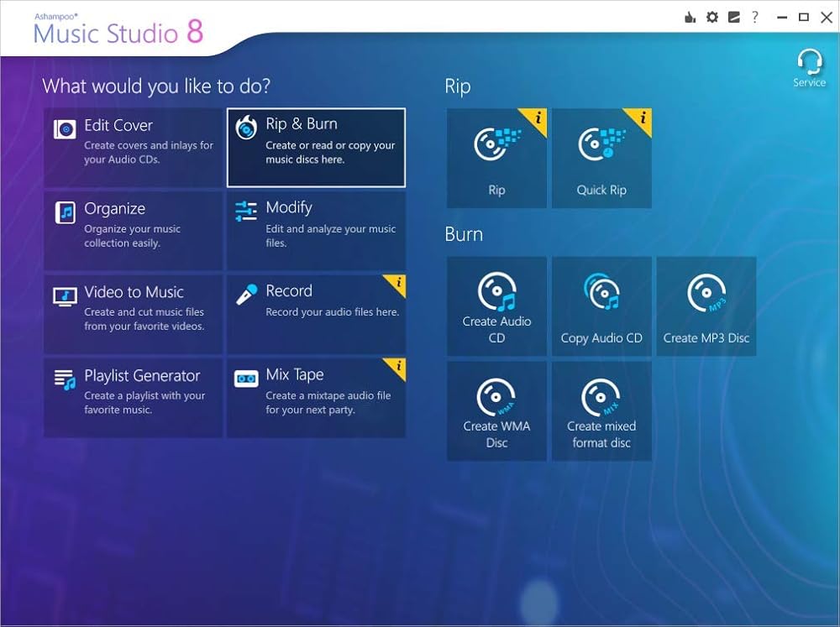The image size is (840, 627).
Task: Click the skin/theme icon beside the gear
Action: click(x=732, y=17)
